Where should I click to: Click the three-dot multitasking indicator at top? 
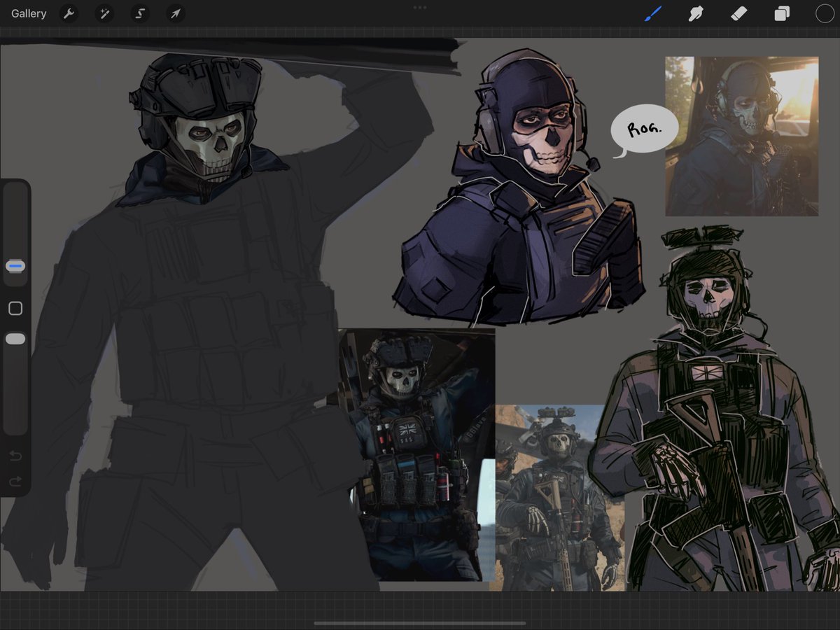point(420,7)
